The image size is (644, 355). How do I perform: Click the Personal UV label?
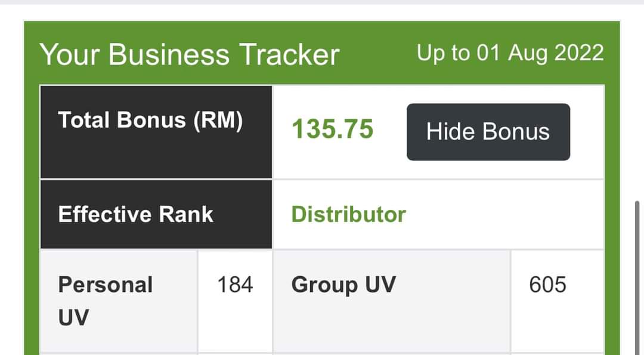pyautogui.click(x=106, y=285)
